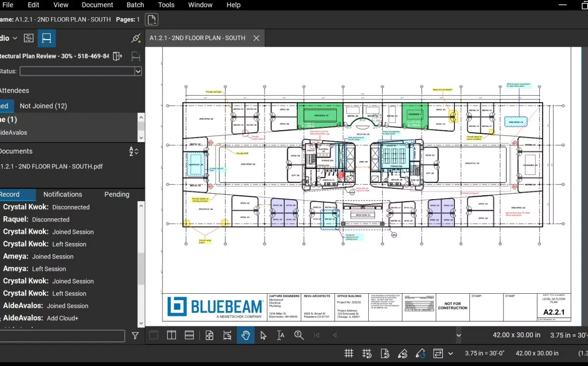Switch to the Notifications tab

[x=63, y=195]
